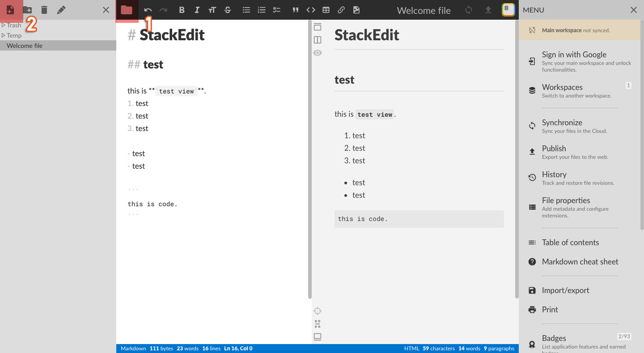Screen dimensions: 644x353
Task: Click "Ln 16, Col 0" in status bar
Action: (x=238, y=349)
